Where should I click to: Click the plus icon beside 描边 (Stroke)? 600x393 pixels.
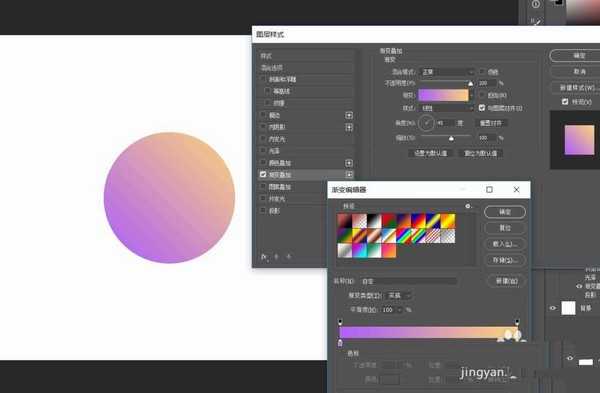[x=349, y=115]
